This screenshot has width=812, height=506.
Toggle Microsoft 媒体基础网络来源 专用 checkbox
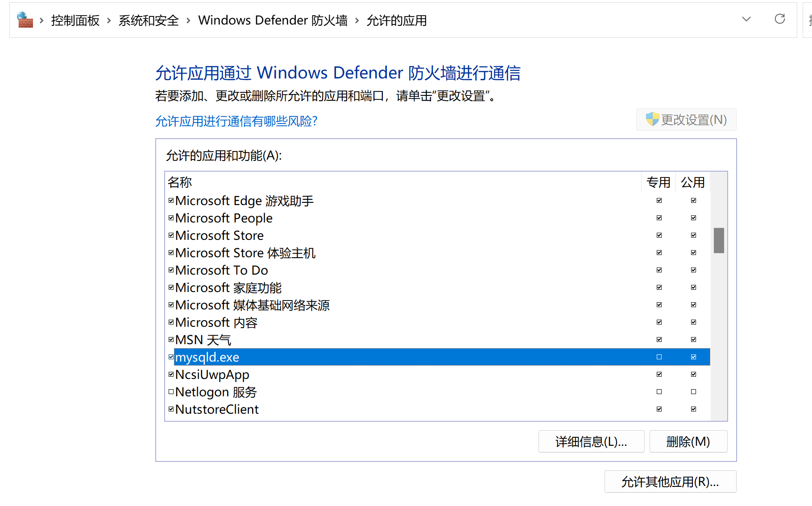[x=659, y=305]
